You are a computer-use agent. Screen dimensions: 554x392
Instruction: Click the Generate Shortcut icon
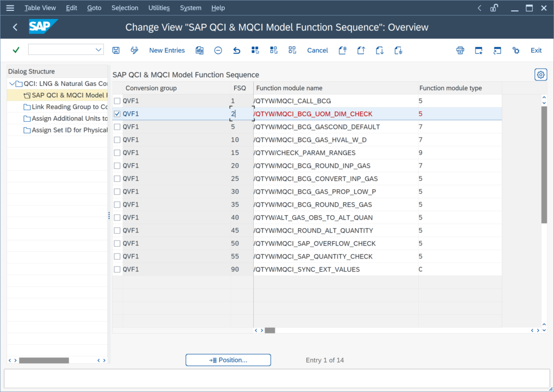pyautogui.click(x=497, y=50)
